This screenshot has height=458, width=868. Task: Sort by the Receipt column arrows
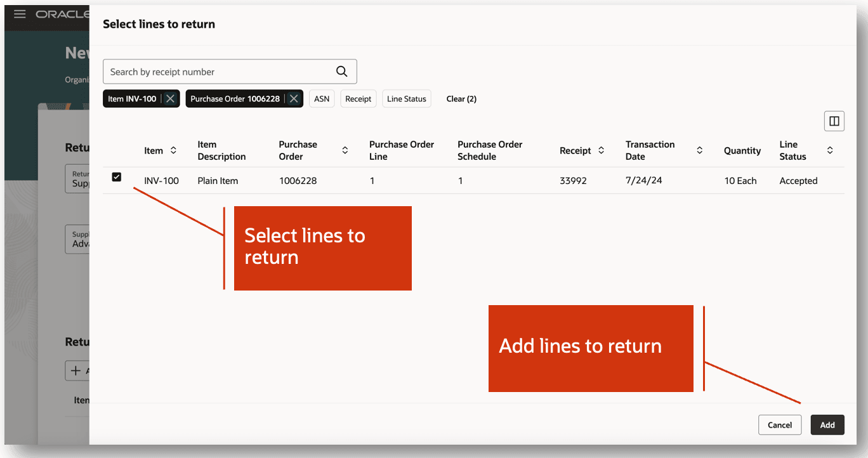601,150
